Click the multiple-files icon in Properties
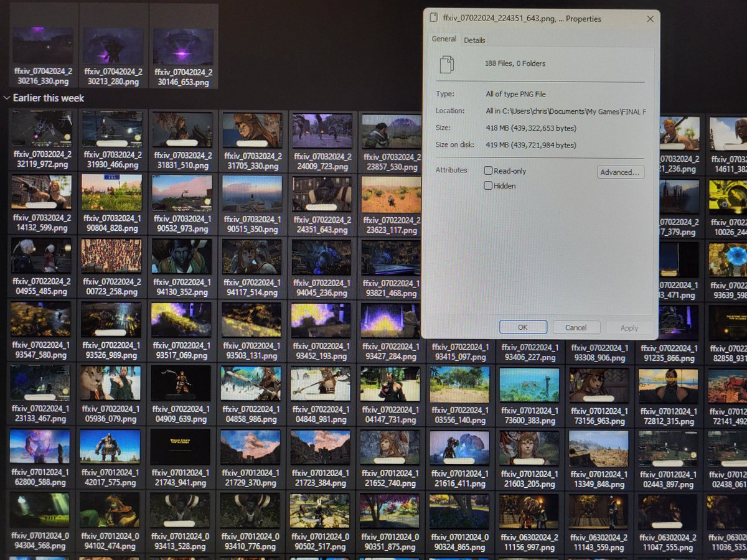747x560 pixels. pos(446,63)
